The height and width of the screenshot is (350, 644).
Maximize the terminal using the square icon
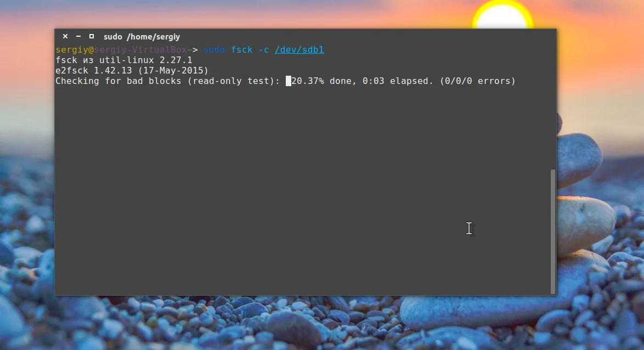click(x=91, y=37)
